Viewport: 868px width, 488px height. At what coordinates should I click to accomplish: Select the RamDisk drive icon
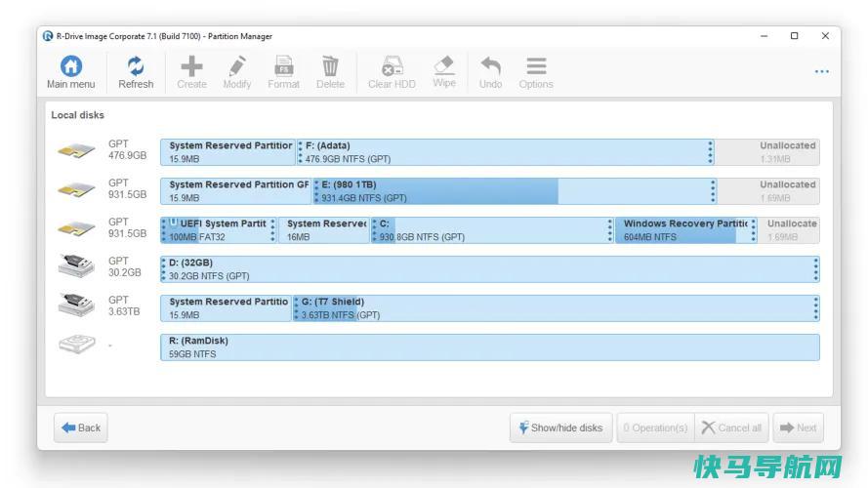(76, 344)
